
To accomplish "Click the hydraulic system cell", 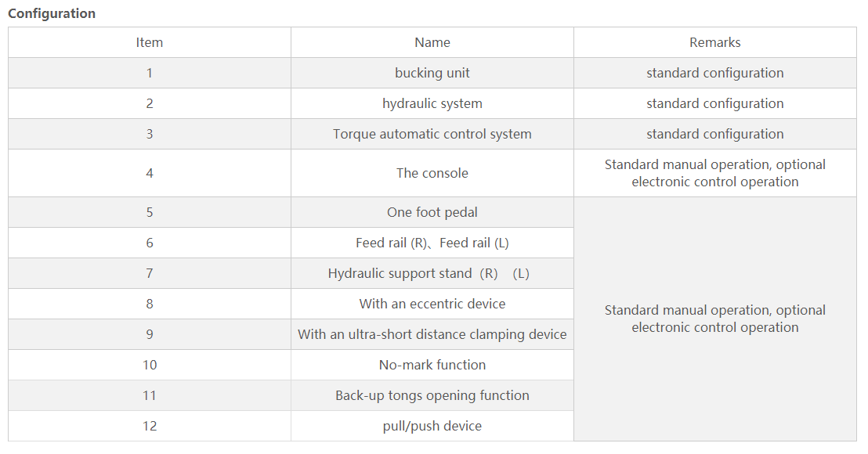I will pyautogui.click(x=432, y=103).
